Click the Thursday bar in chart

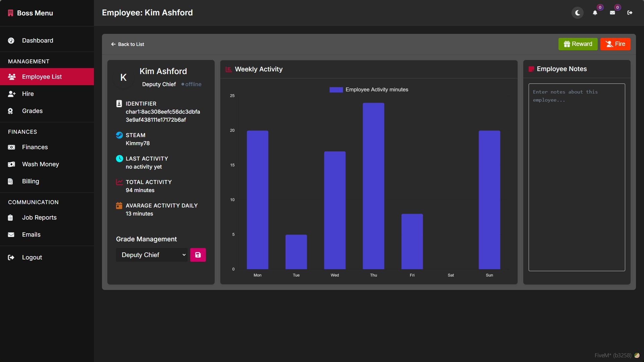click(373, 186)
